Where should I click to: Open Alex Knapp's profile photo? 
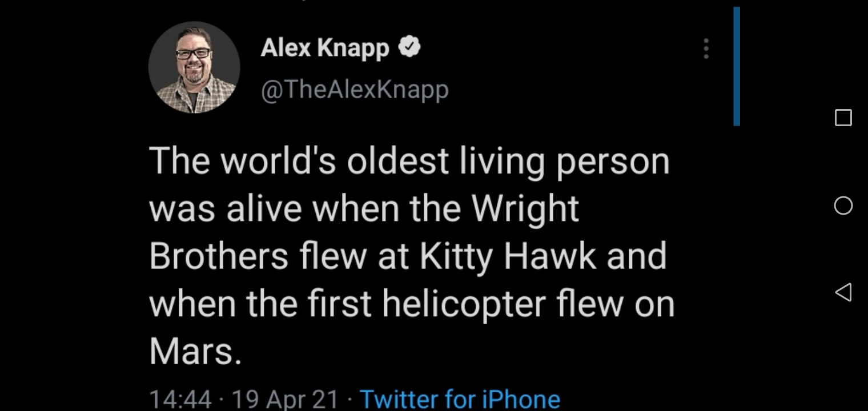click(x=194, y=67)
